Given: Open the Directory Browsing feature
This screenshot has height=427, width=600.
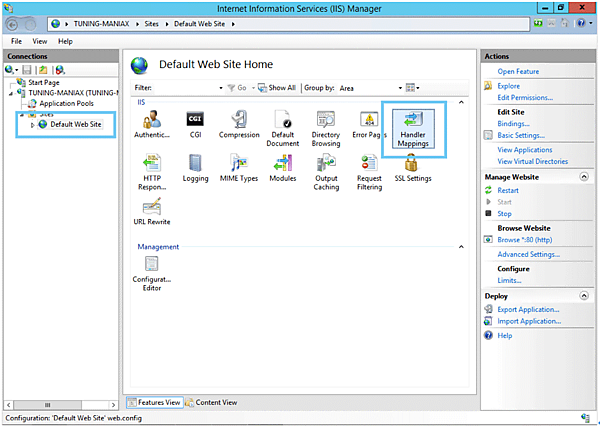Looking at the screenshot, I should coord(326,125).
